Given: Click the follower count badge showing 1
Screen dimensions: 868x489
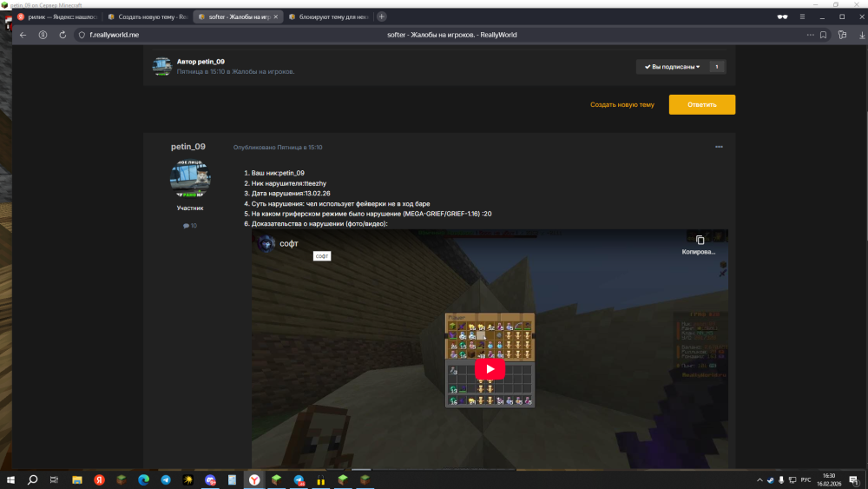Looking at the screenshot, I should pos(717,67).
